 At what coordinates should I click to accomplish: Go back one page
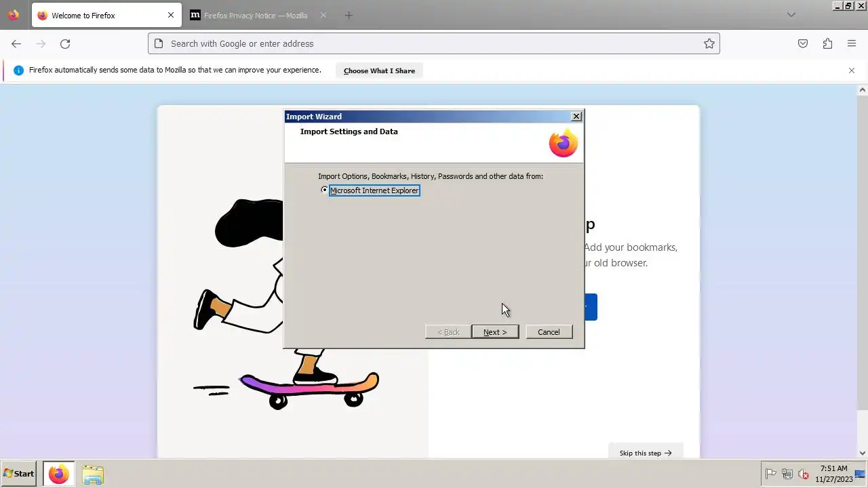(x=16, y=43)
